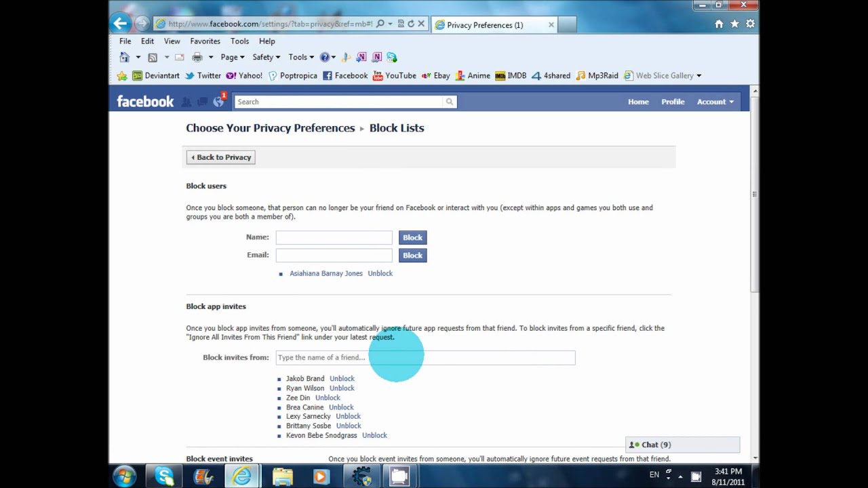Click the Print icon in command bar
Viewport: 868px width, 488px height.
pyautogui.click(x=197, y=57)
